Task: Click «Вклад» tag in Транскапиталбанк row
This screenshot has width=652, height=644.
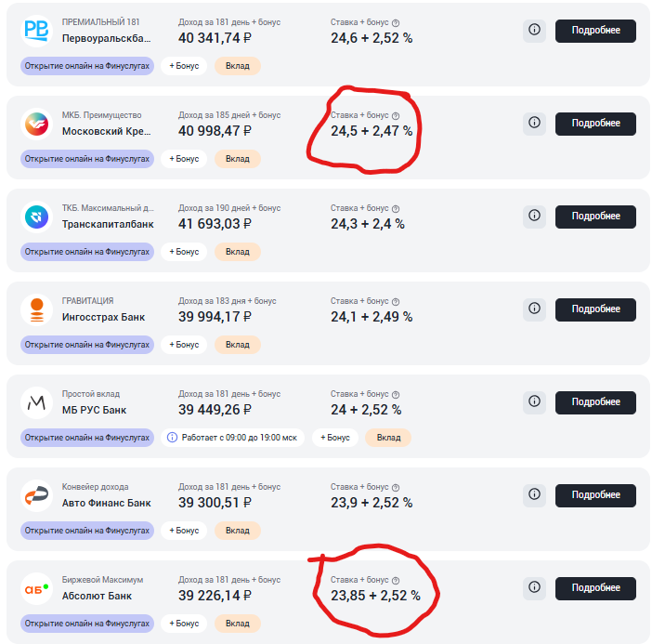Action: click(238, 252)
